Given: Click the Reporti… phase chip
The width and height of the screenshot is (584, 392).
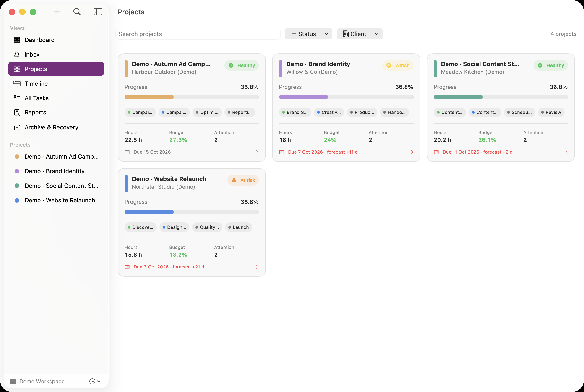Looking at the screenshot, I should click(240, 113).
